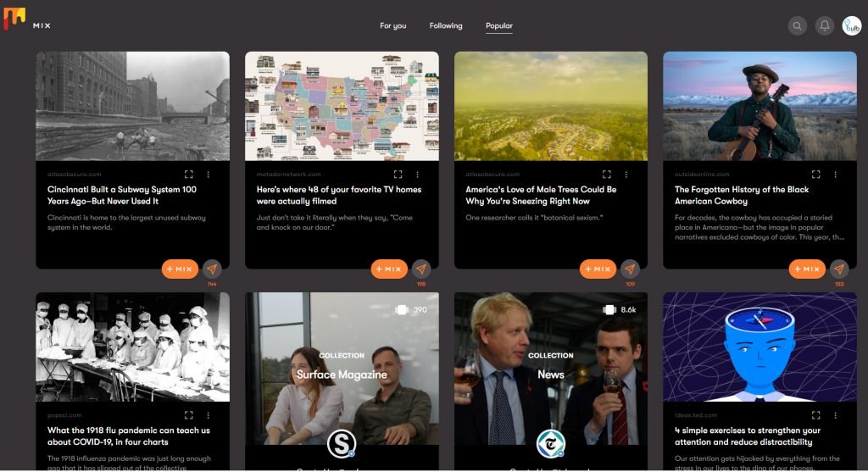Screen dimensions: 868x472
Task: Click the Mix logo in header
Action: (x=26, y=20)
